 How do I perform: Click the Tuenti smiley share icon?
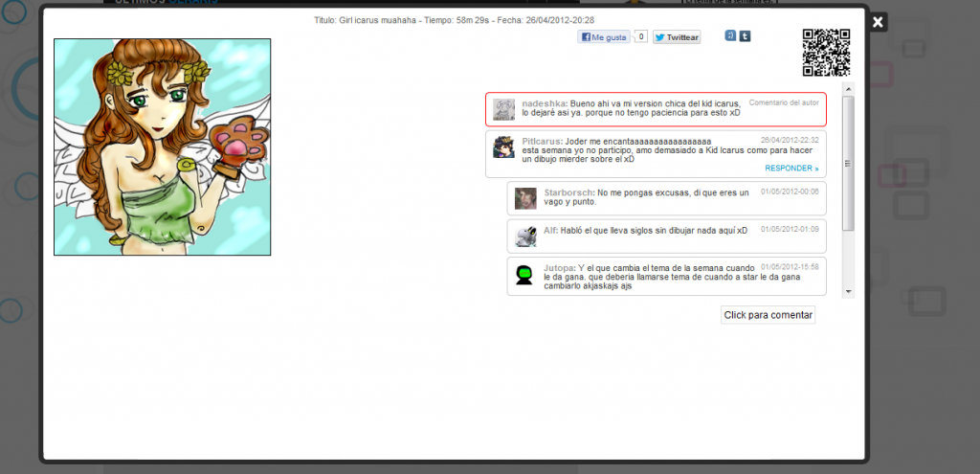[x=730, y=35]
